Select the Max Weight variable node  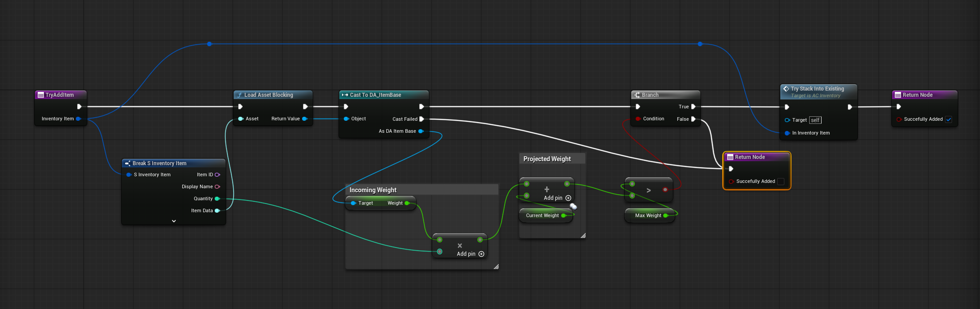click(x=649, y=215)
